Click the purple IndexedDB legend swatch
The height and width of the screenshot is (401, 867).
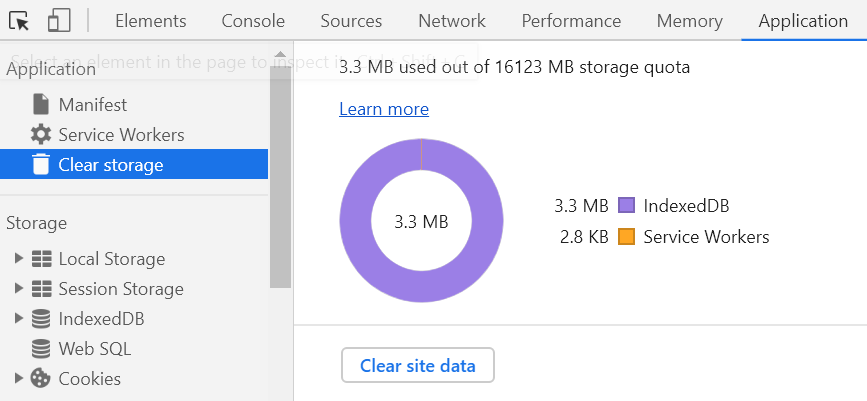(626, 206)
